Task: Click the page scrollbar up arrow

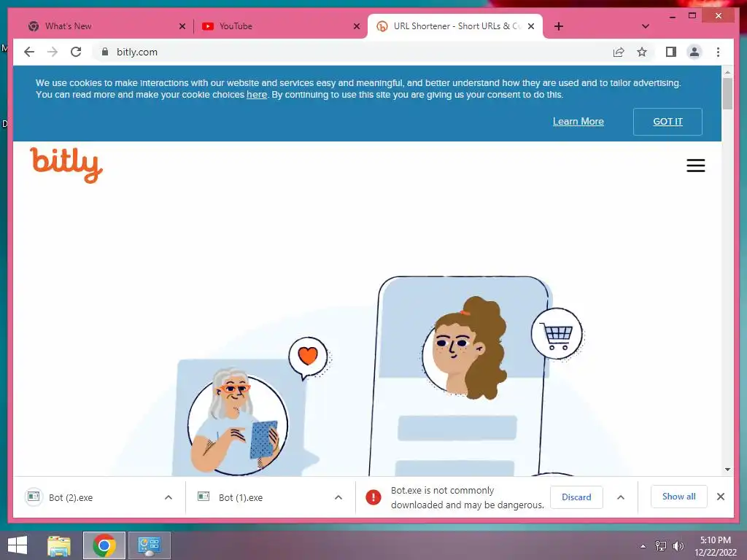Action: coord(727,72)
